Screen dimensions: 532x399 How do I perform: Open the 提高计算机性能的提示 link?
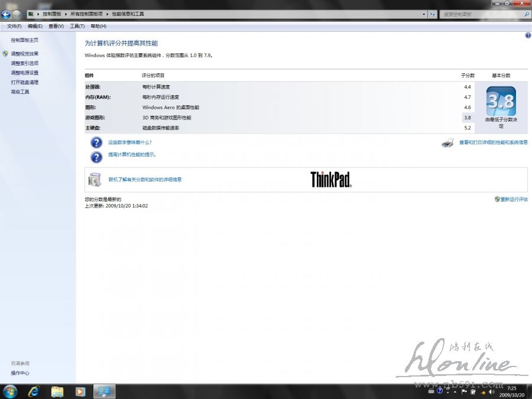coord(132,154)
